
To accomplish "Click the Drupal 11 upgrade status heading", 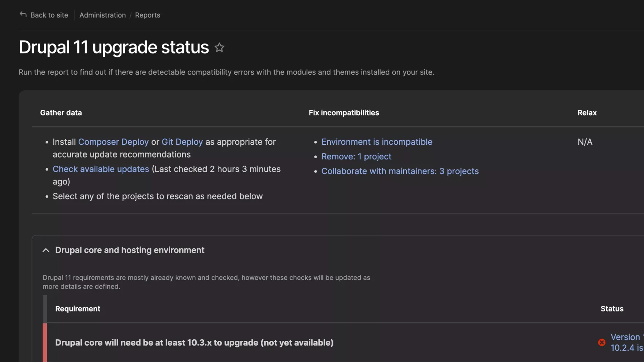I will click(x=114, y=47).
